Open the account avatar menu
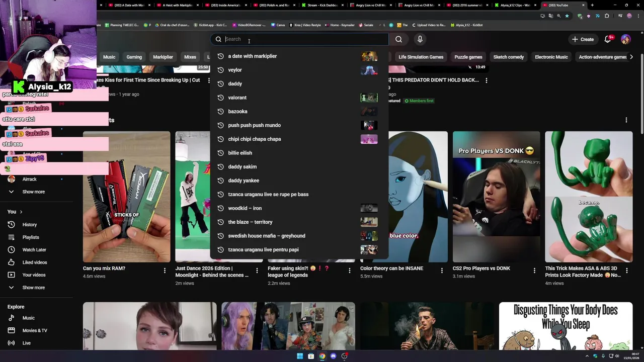 [625, 39]
